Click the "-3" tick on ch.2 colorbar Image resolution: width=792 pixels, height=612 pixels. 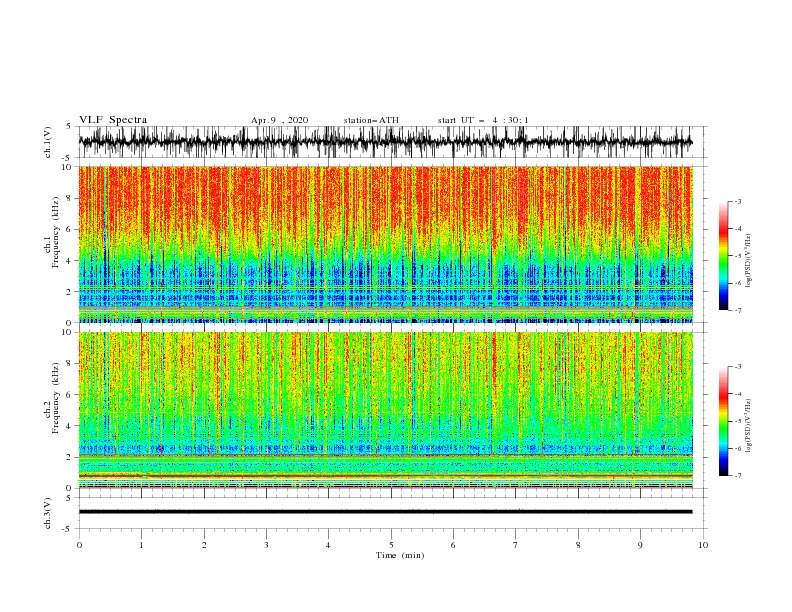pos(738,367)
